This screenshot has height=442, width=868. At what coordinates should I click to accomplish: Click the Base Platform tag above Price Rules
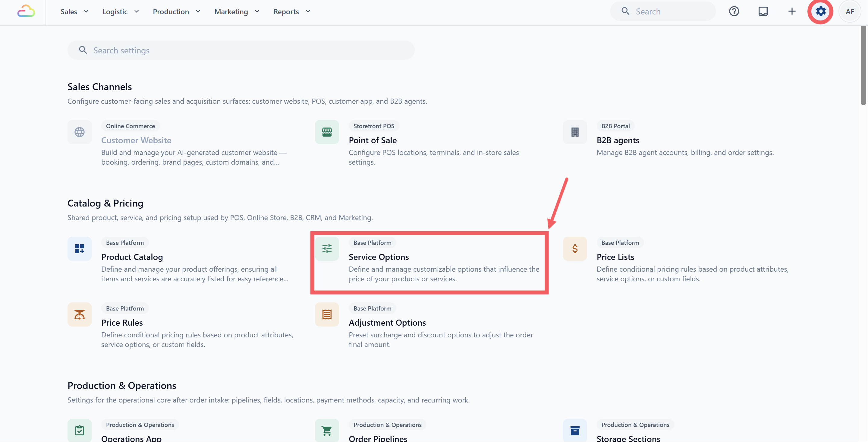(x=125, y=308)
